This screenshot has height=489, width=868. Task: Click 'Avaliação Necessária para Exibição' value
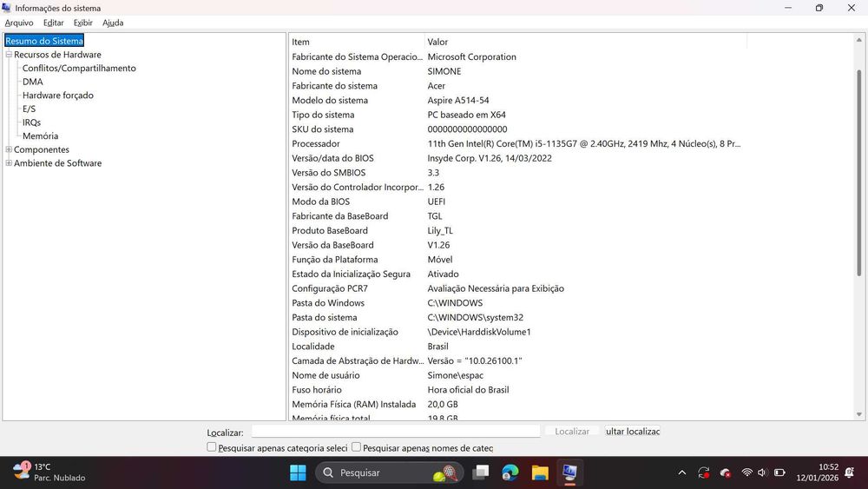click(496, 288)
